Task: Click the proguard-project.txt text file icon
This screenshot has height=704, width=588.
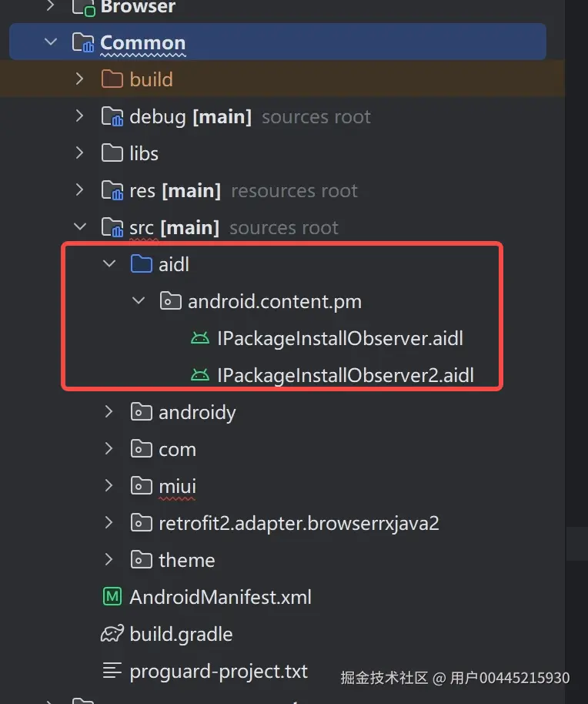Action: (x=112, y=671)
